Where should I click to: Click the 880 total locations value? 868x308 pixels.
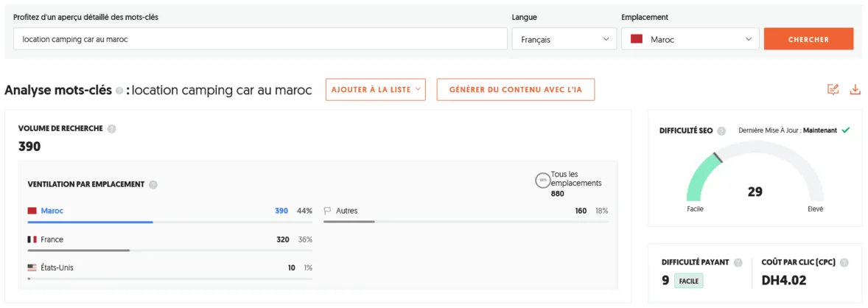click(x=558, y=194)
